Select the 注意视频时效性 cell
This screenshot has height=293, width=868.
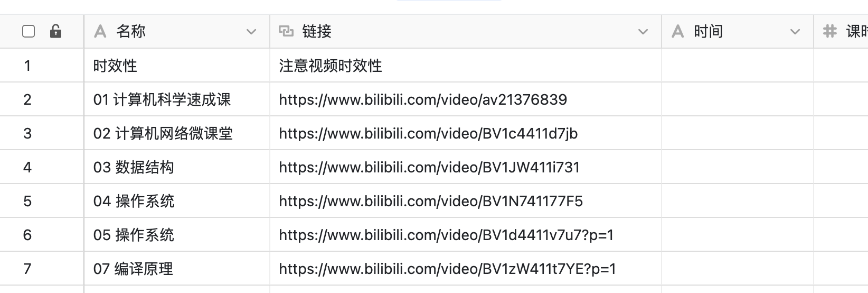pyautogui.click(x=466, y=66)
